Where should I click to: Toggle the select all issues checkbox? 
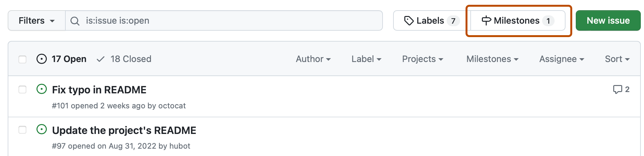[x=22, y=59]
